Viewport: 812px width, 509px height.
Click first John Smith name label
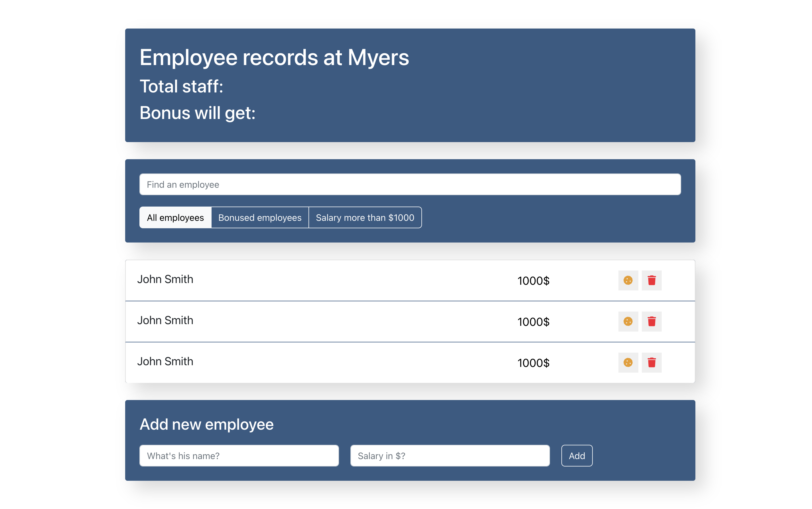[x=165, y=279]
